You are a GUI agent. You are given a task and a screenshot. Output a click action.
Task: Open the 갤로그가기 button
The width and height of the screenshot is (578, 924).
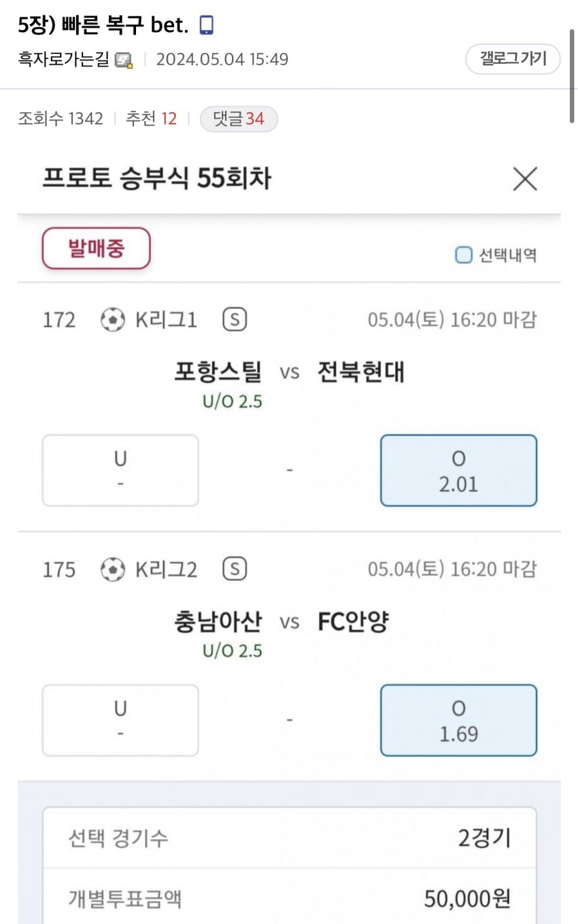[513, 59]
